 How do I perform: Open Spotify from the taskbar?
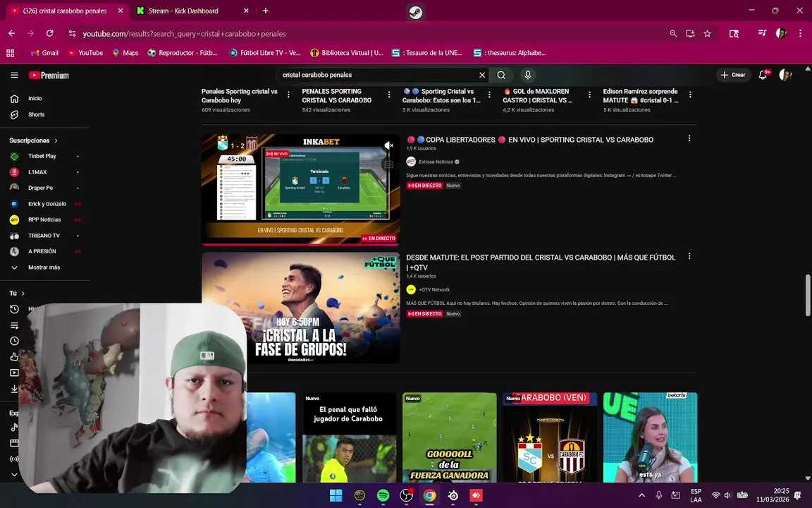[383, 495]
